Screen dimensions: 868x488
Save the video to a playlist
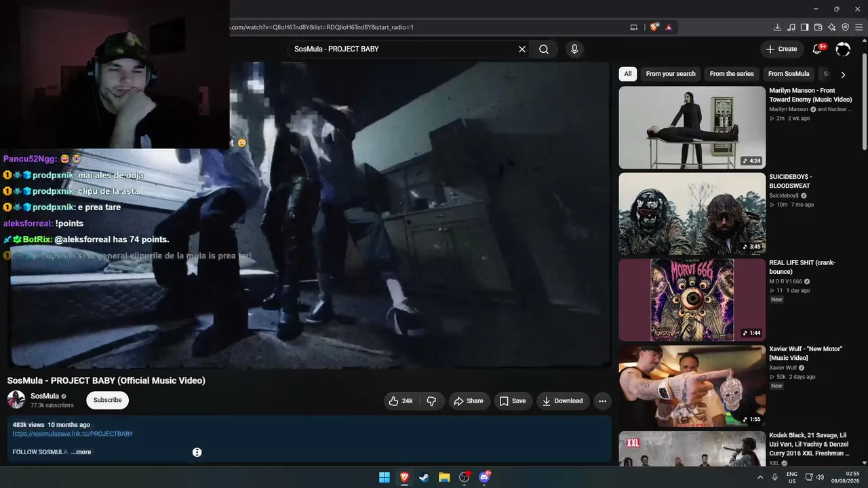[x=513, y=401]
